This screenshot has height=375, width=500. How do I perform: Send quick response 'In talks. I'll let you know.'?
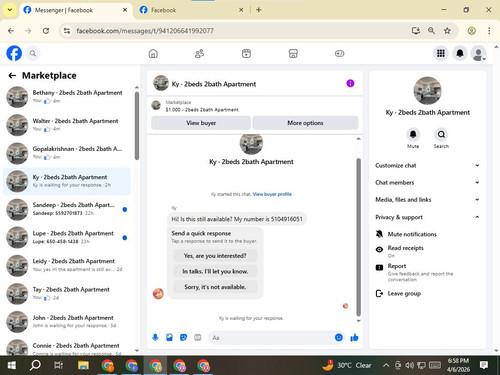coord(215,271)
